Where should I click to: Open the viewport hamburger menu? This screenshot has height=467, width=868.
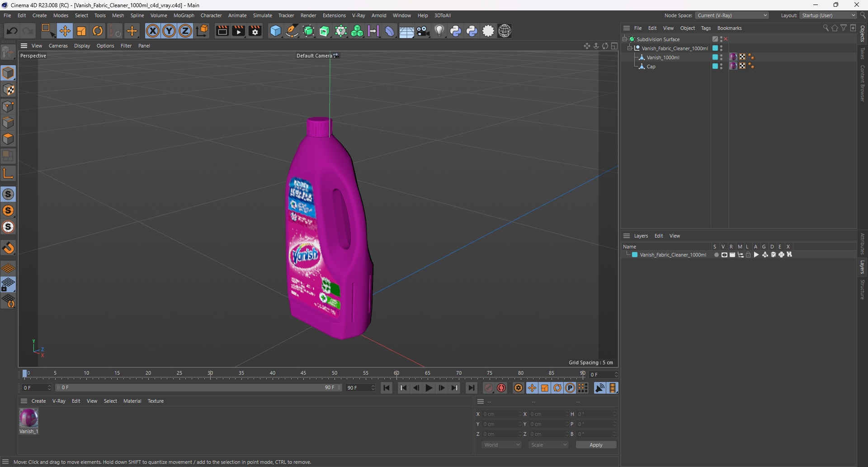click(x=24, y=46)
